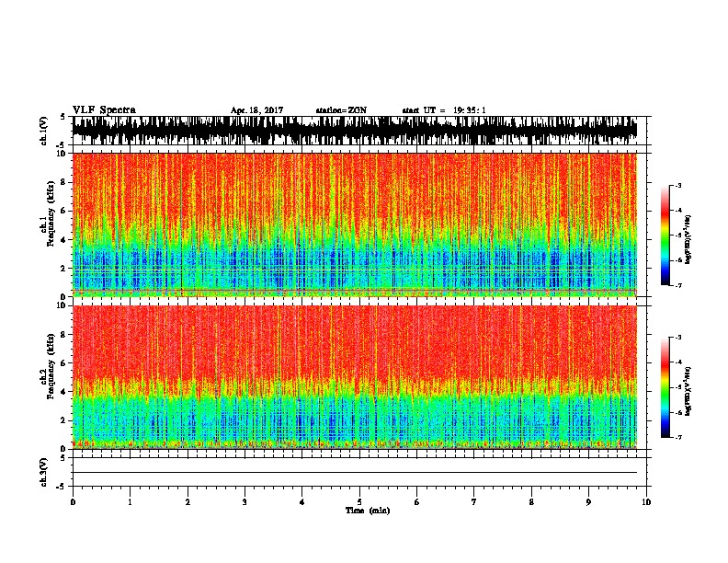Click the "station=ZGN" label
This screenshot has width=728, height=563.
(341, 110)
